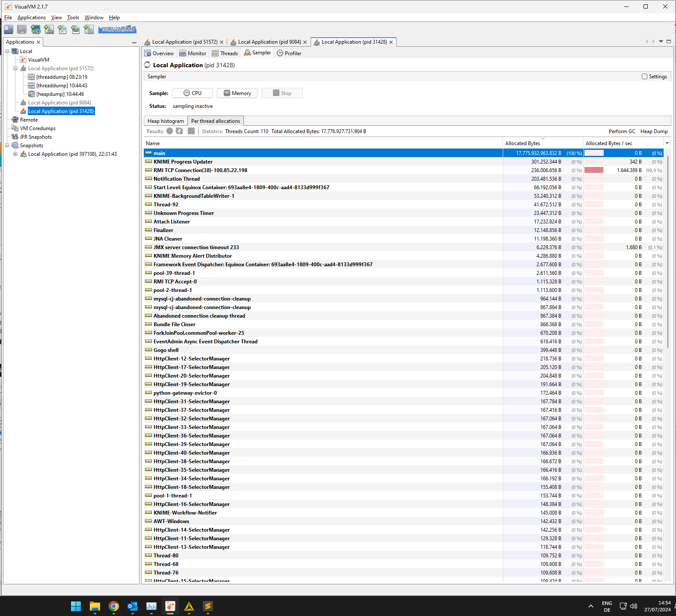Open Outlook from the taskbar
This screenshot has height=616, width=676.
tap(133, 606)
